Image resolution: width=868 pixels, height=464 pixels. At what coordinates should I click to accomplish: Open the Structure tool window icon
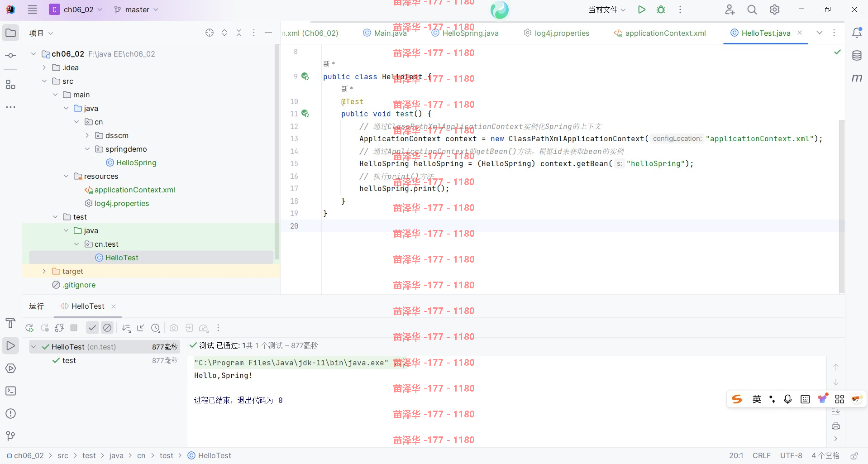click(x=10, y=85)
